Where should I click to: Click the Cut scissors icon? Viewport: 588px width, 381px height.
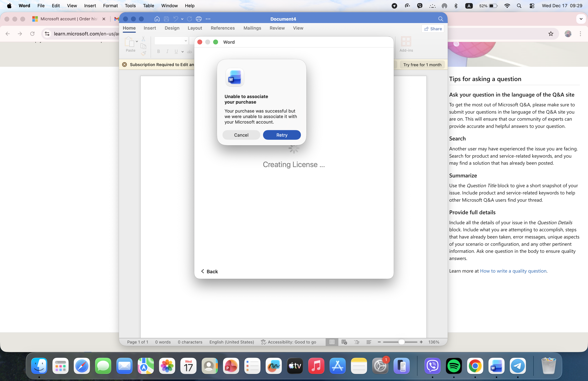coord(143,39)
